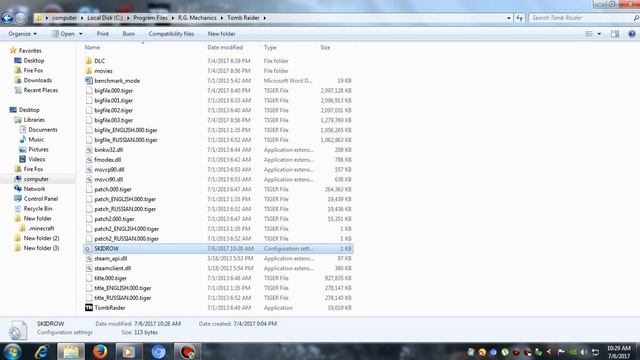The width and height of the screenshot is (640, 360).
Task: Open Recycle Bin from sidebar
Action: point(38,209)
